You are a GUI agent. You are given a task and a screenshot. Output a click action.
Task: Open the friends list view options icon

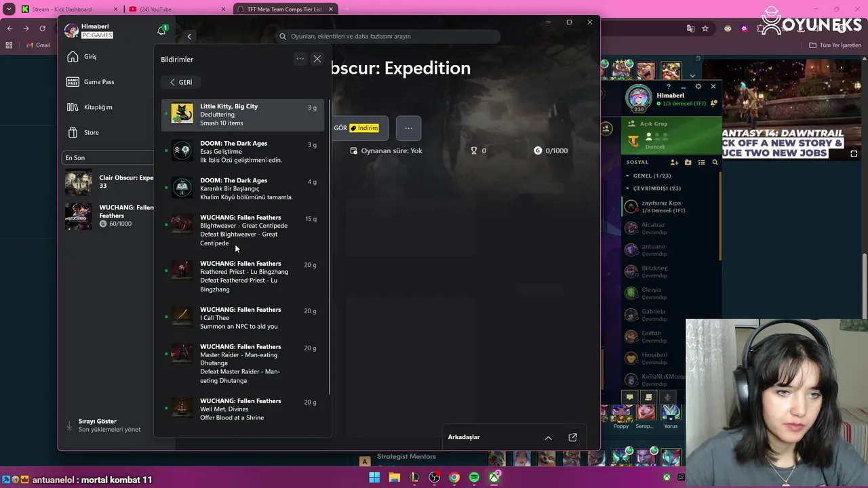(702, 163)
